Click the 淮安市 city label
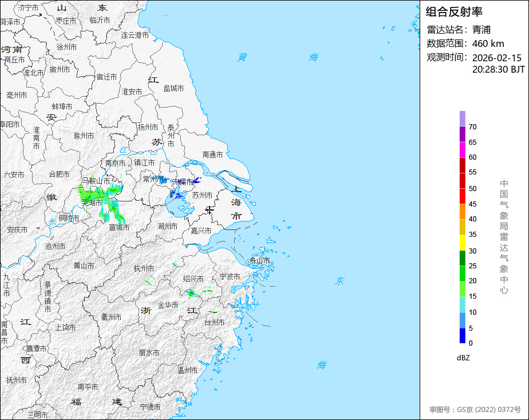 tap(132, 92)
